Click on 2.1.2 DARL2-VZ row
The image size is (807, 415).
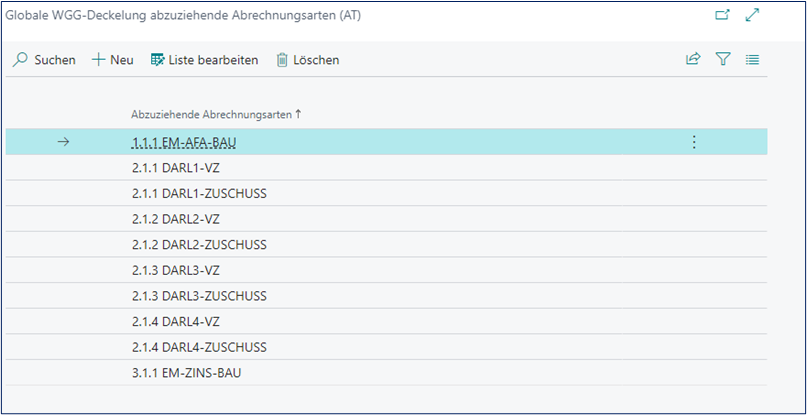174,219
